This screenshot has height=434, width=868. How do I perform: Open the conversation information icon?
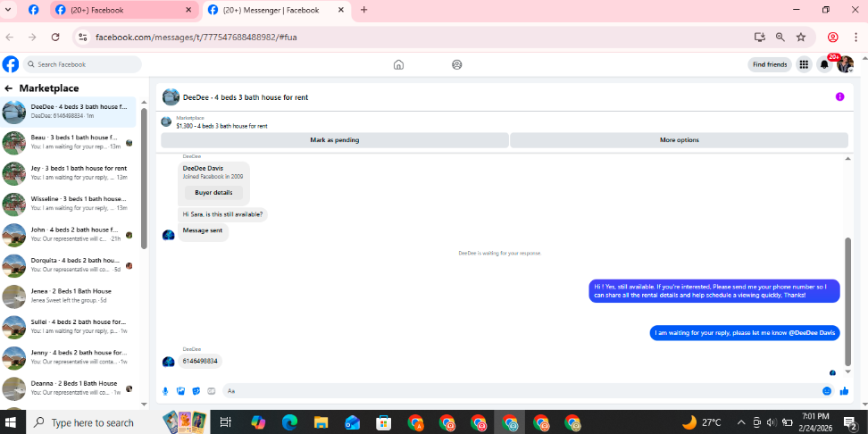coord(839,96)
